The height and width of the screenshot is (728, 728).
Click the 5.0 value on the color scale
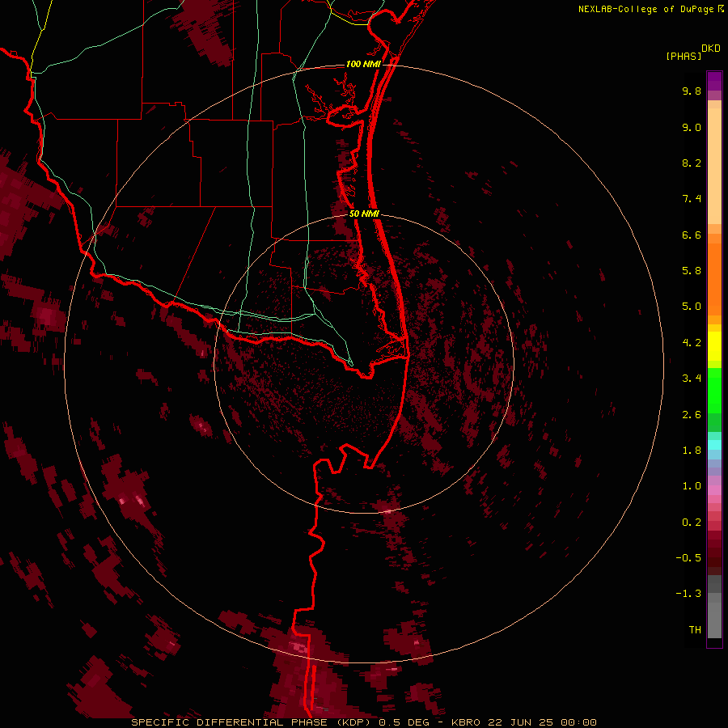click(692, 307)
